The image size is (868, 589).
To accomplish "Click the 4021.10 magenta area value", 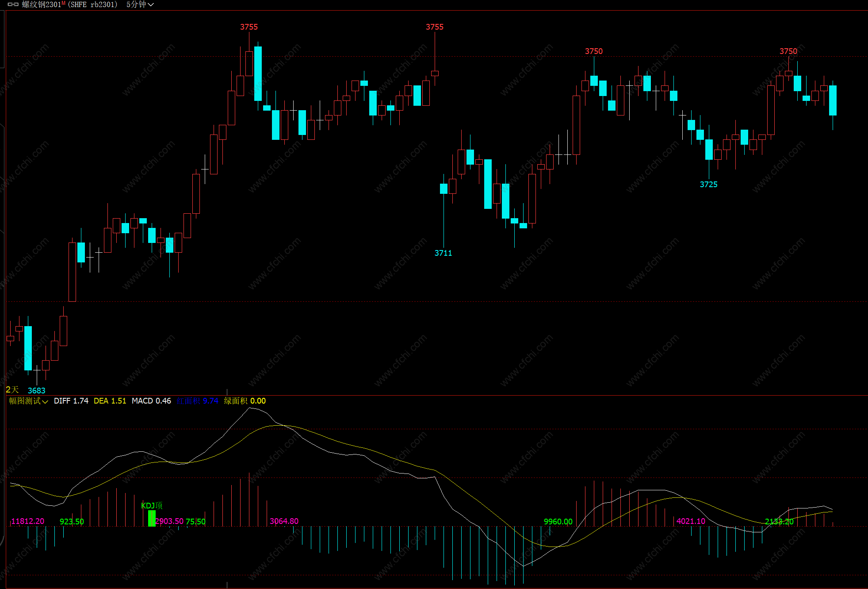I will (x=691, y=521).
